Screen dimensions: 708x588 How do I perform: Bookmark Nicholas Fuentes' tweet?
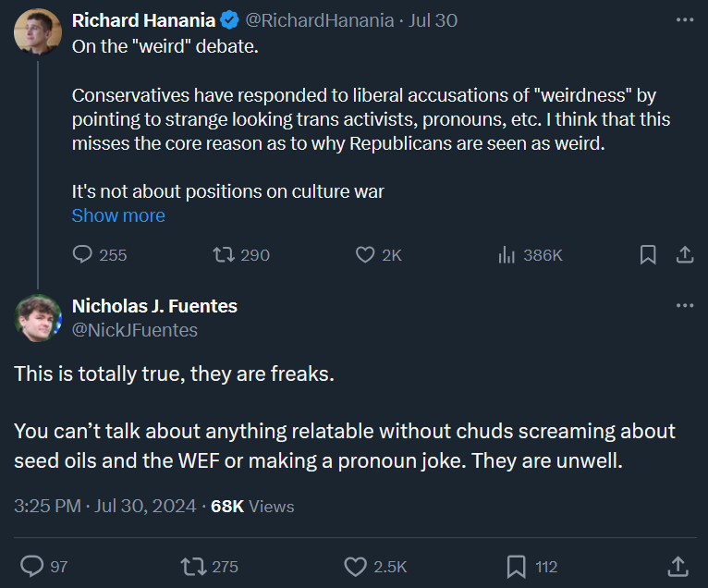tap(517, 566)
